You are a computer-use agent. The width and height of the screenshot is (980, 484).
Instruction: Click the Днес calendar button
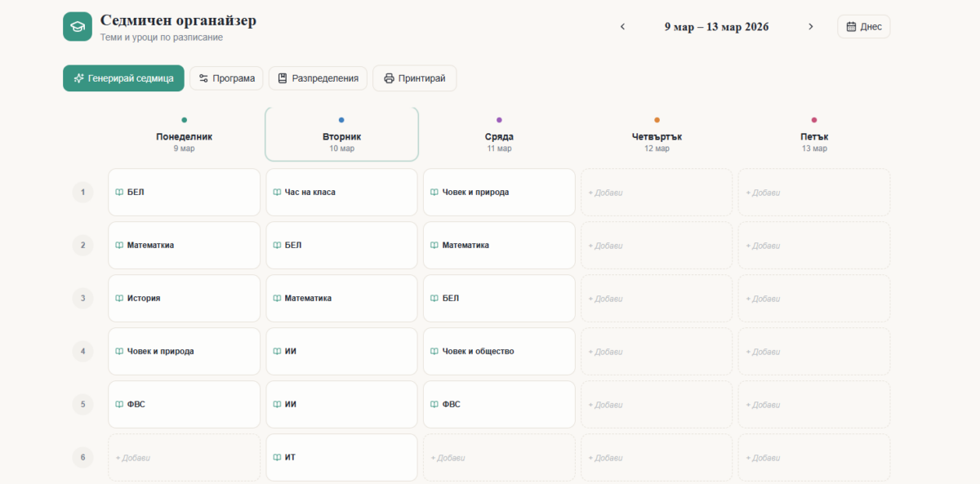[x=863, y=27]
